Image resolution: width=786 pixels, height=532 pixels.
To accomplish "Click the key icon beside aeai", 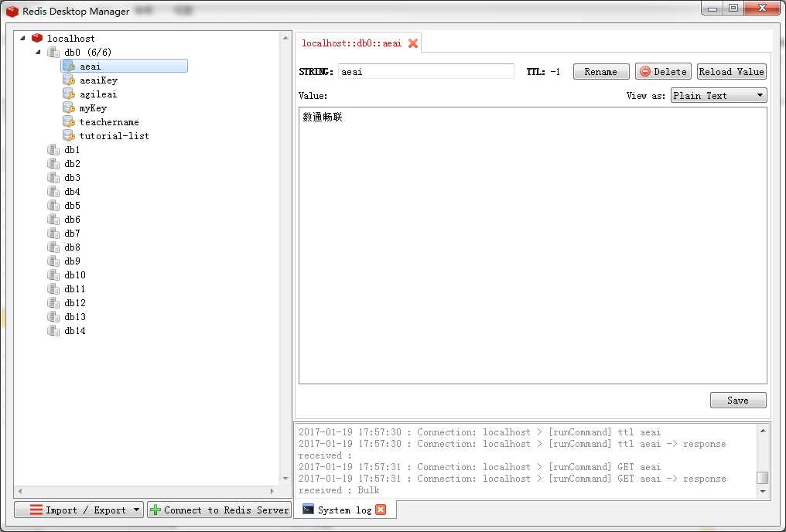I will [x=69, y=66].
